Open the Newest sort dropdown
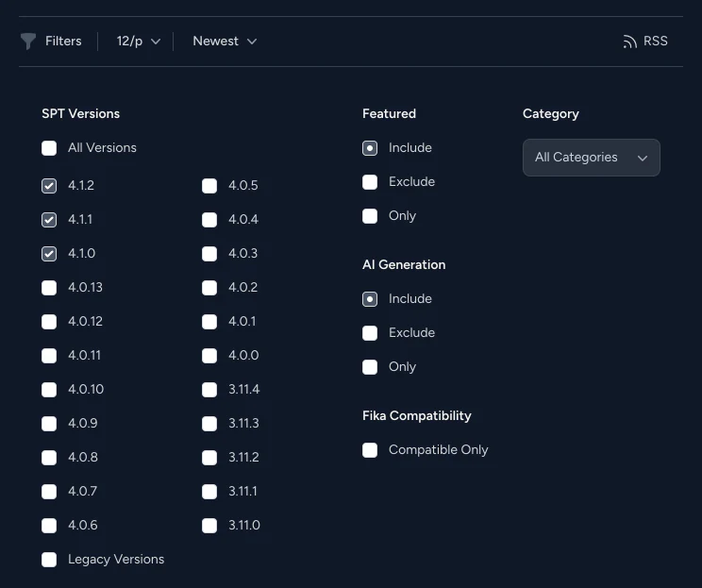Image resolution: width=702 pixels, height=588 pixels. [225, 42]
